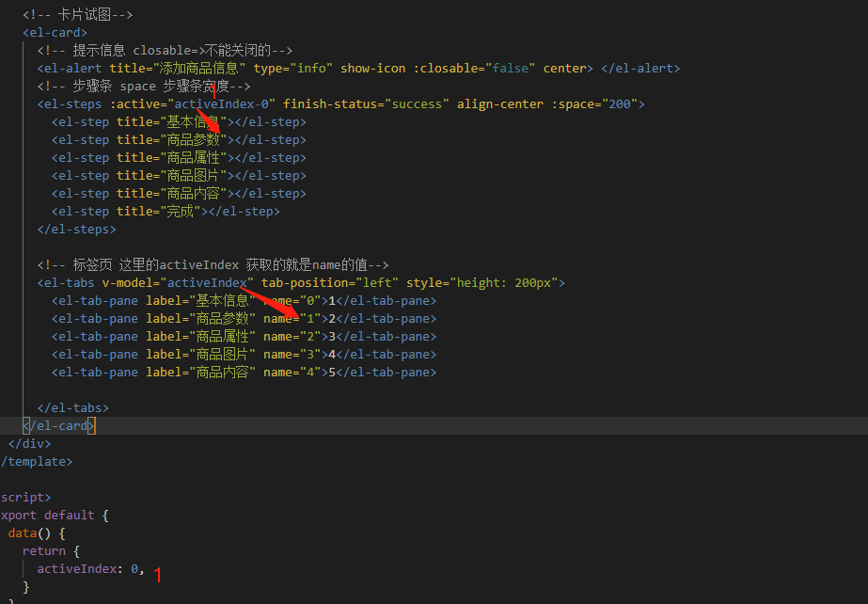This screenshot has width=868, height=604.
Task: Click the el-step line titled '完成'
Action: click(x=166, y=211)
